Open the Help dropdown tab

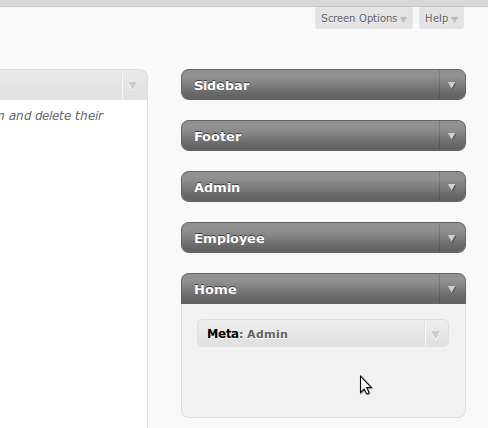pyautogui.click(x=441, y=18)
